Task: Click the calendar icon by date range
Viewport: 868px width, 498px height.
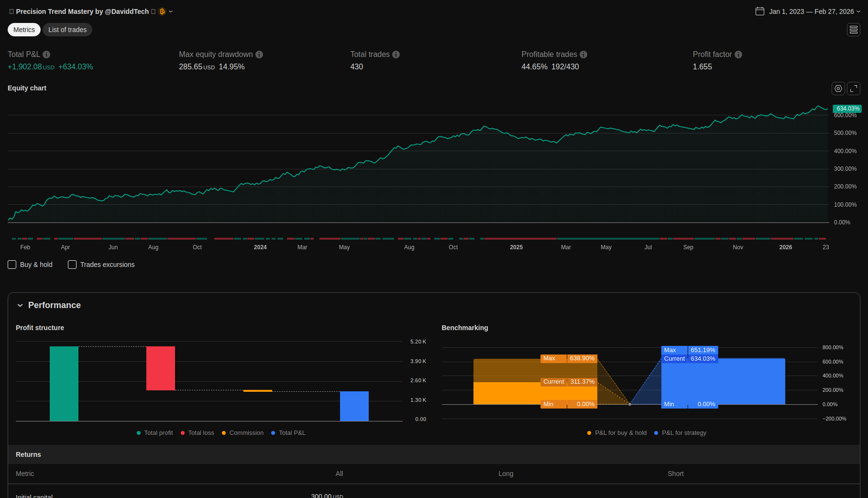Action: tap(759, 11)
